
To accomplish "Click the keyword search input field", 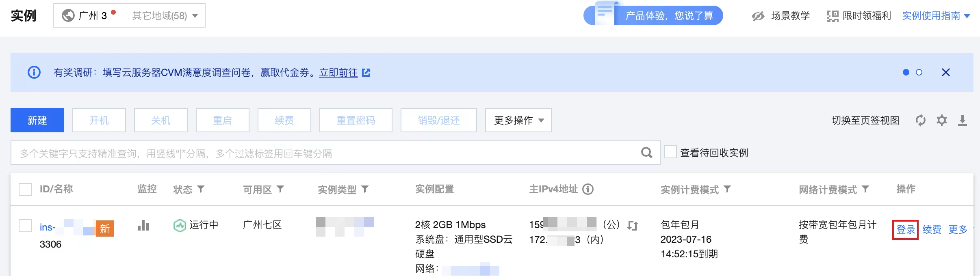I will pos(325,153).
